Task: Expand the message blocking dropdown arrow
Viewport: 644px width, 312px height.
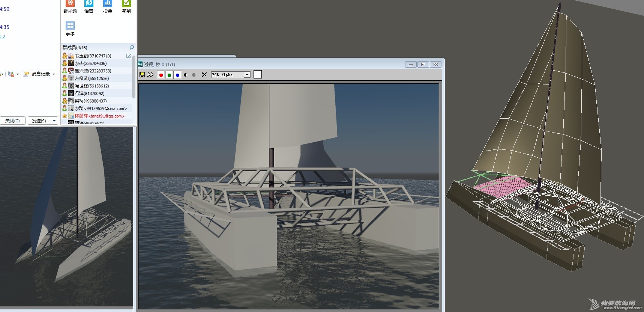Action: pyautogui.click(x=18, y=74)
